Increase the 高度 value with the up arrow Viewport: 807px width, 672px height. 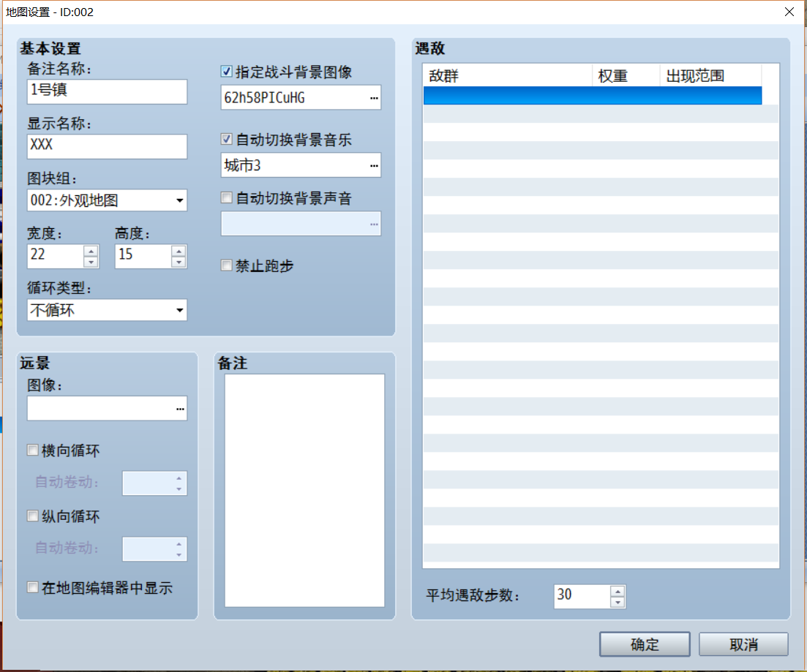pos(179,251)
